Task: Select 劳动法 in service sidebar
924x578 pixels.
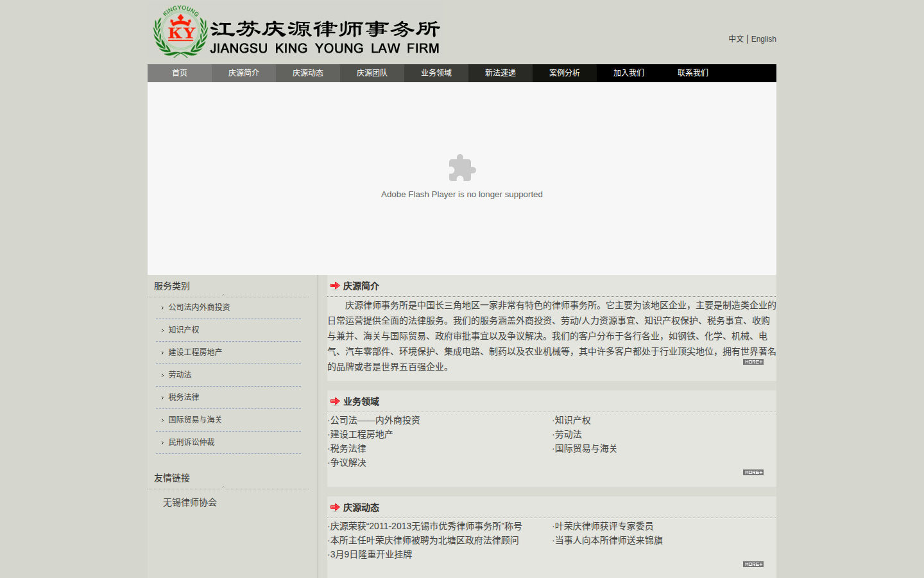Action: point(180,375)
